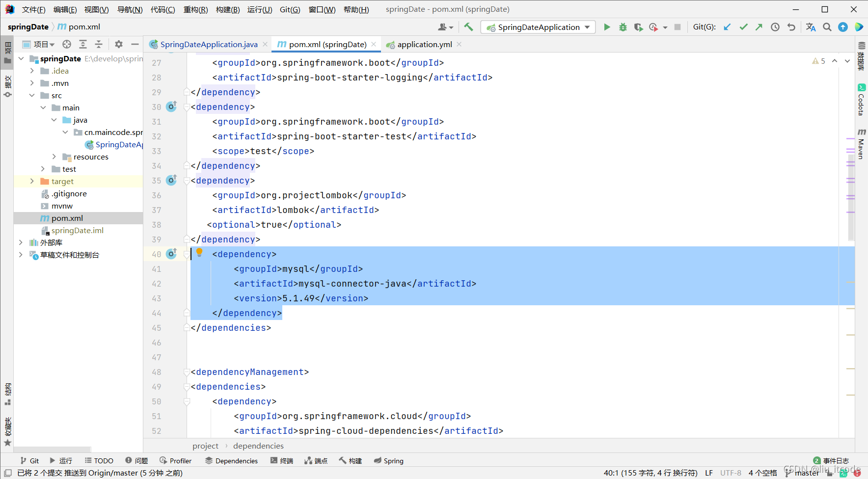
Task: Commit changes with Git checkmark icon
Action: 743,27
